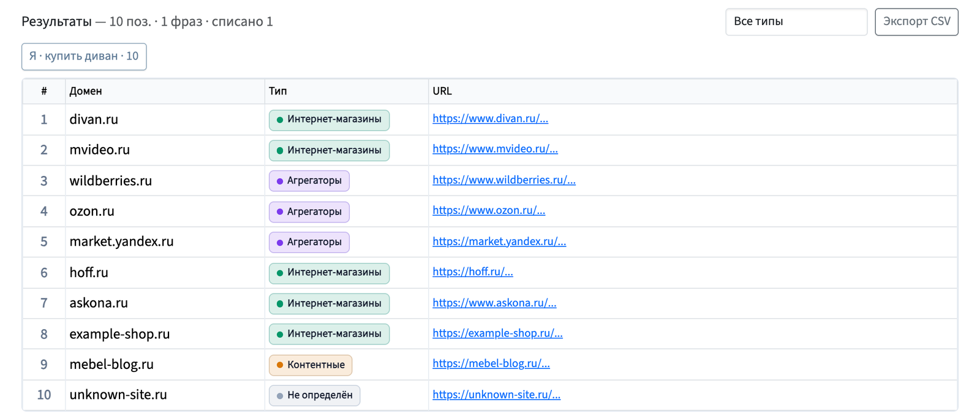Click the mvideo.ru domain cell
Viewport: 980px width, 418px height.
[165, 150]
